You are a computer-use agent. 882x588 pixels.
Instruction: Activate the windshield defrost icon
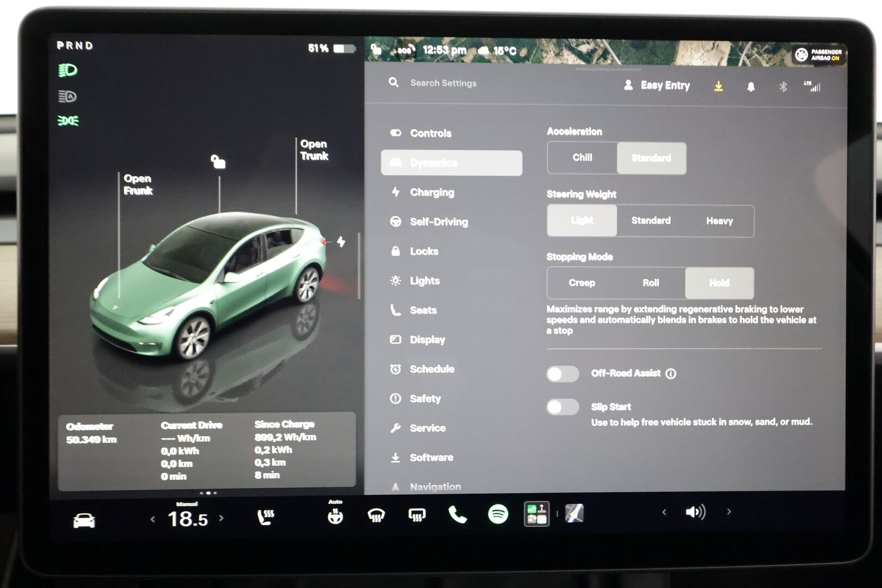pos(376,515)
